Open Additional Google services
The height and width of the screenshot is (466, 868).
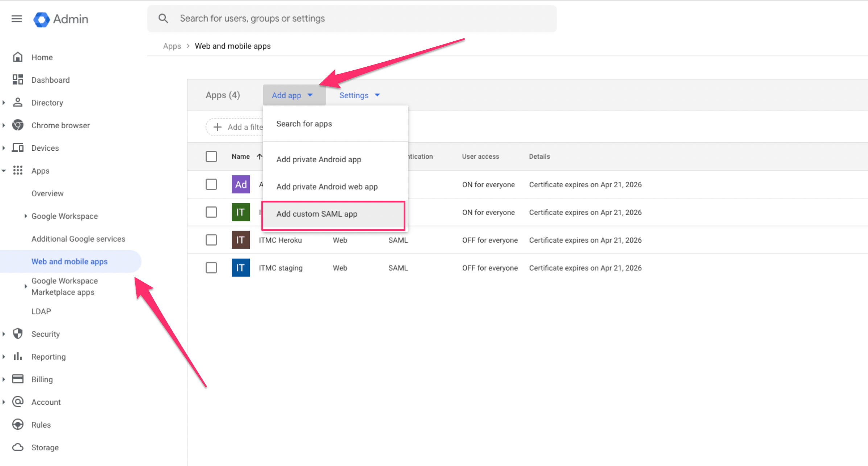[x=78, y=239]
